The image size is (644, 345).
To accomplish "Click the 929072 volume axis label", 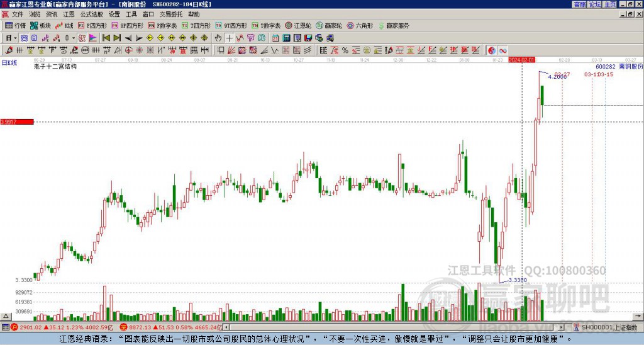I will point(24,292).
